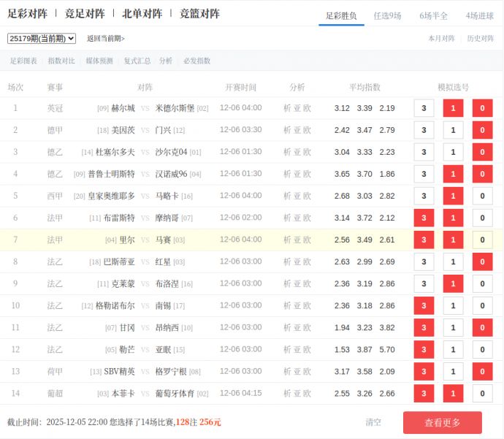Open 历史对阵 link

click(481, 39)
